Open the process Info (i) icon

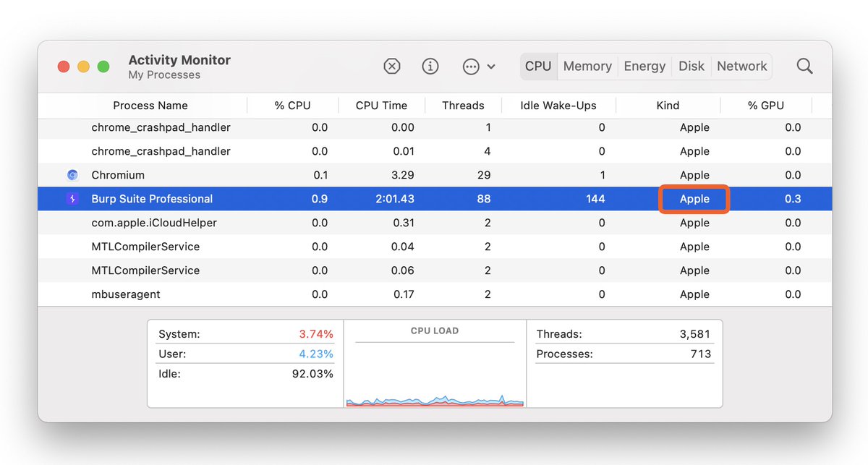tap(430, 67)
